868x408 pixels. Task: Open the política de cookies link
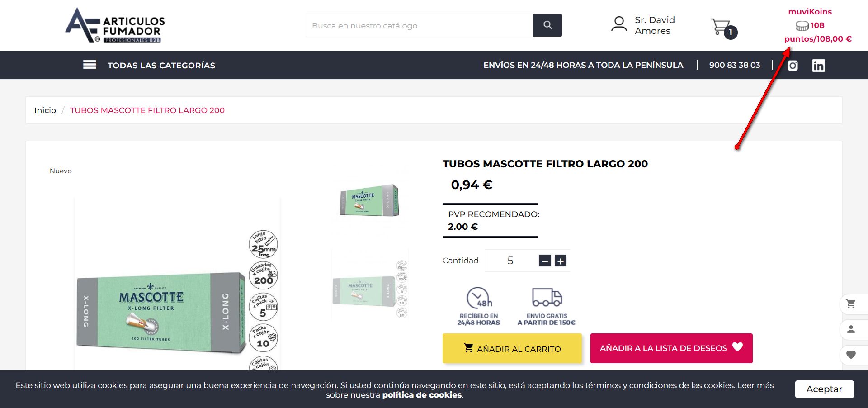coord(422,395)
